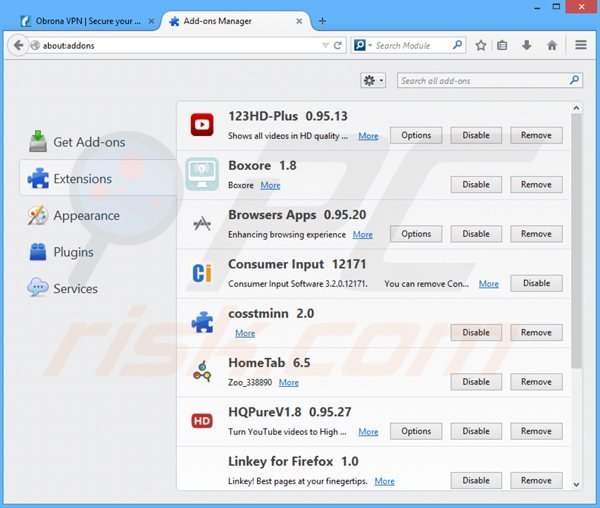Focus the Search Module search box
The height and width of the screenshot is (508, 600).
(408, 46)
